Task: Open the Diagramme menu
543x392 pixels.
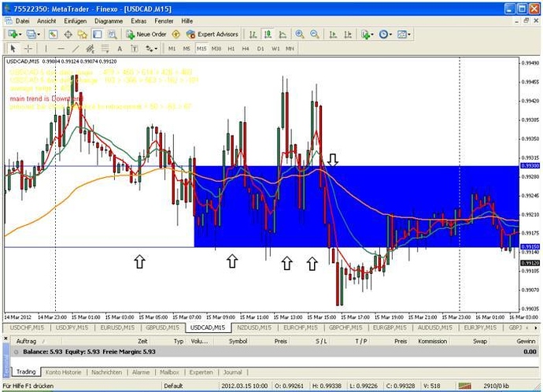Action: click(109, 21)
